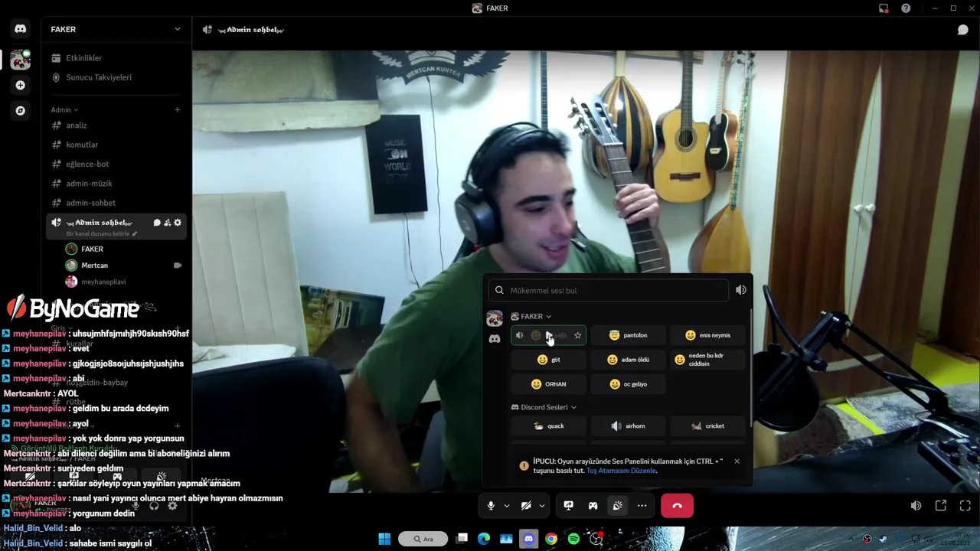The image size is (980, 551).
Task: Play the adam öldü sound
Action: [628, 360]
